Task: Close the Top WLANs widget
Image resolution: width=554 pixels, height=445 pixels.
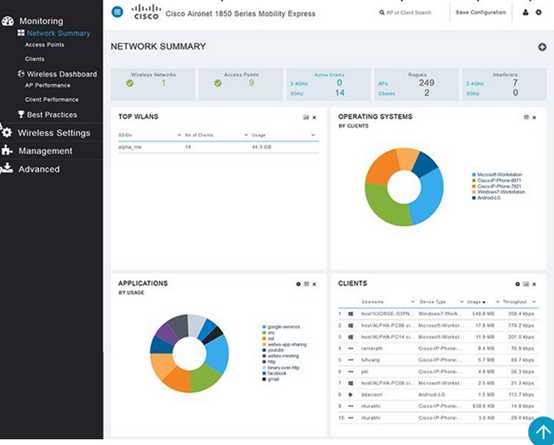Action: point(314,117)
